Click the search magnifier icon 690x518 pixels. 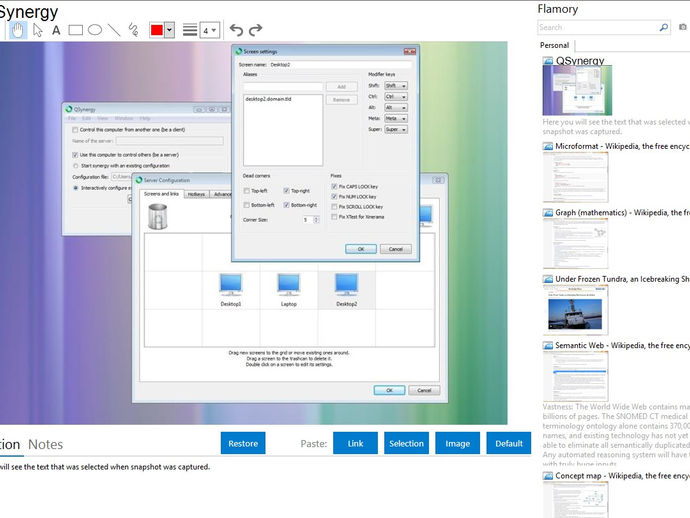pos(664,28)
